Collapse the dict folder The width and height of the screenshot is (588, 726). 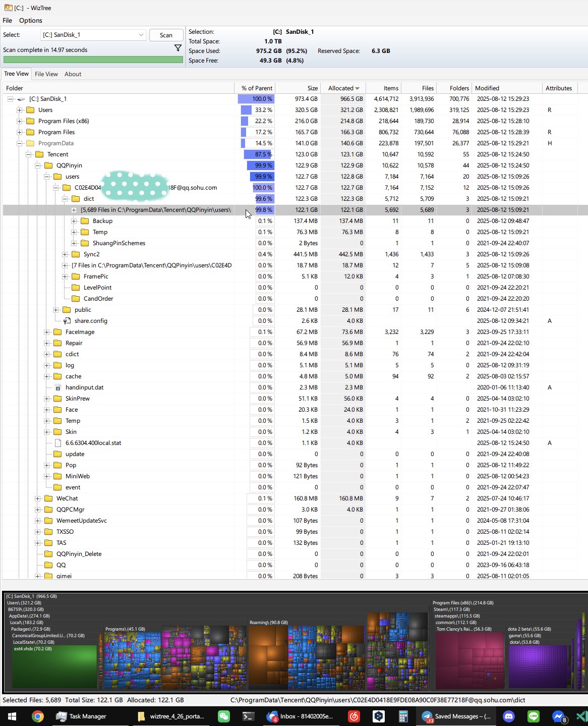[65, 199]
